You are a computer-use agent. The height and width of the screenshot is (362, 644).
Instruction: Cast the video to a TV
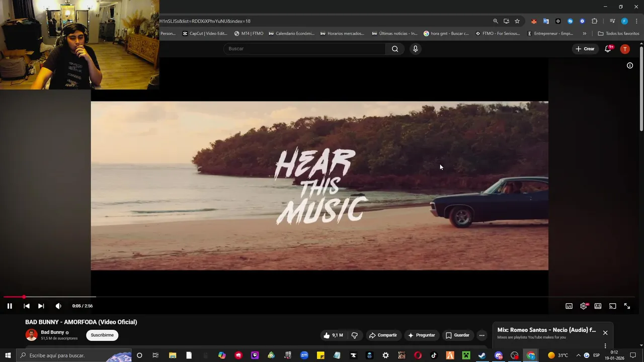[612, 306]
